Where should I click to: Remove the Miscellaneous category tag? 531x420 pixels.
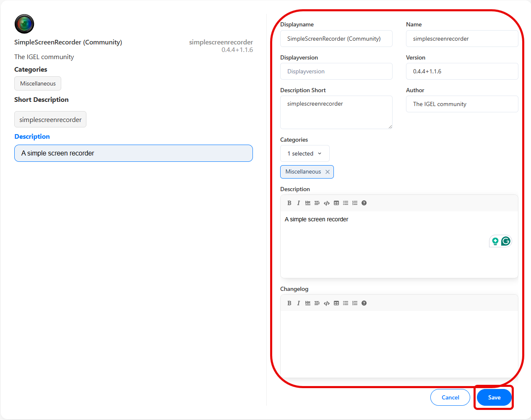pos(328,172)
